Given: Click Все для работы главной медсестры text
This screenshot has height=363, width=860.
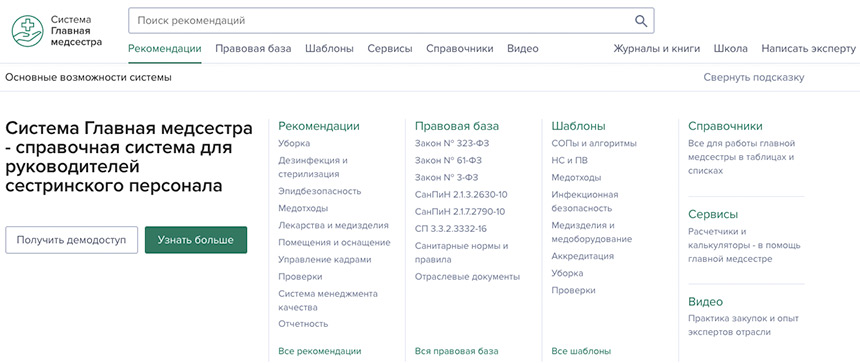Looking at the screenshot, I should point(742,157).
